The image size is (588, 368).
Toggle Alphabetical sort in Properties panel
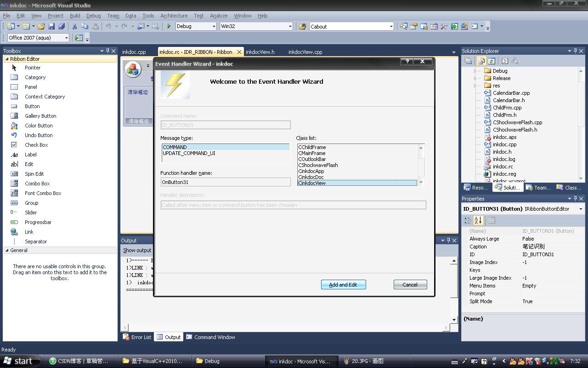pos(478,220)
